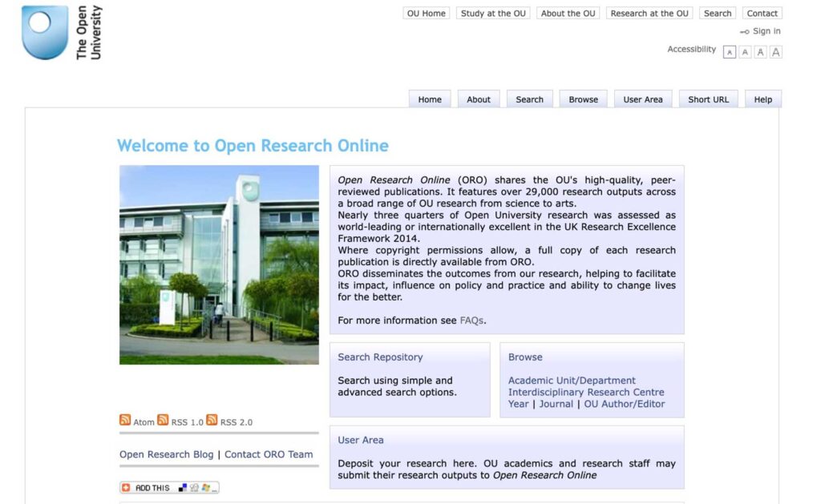The image size is (821, 504).
Task: Open the Browse tab
Action: coord(583,99)
